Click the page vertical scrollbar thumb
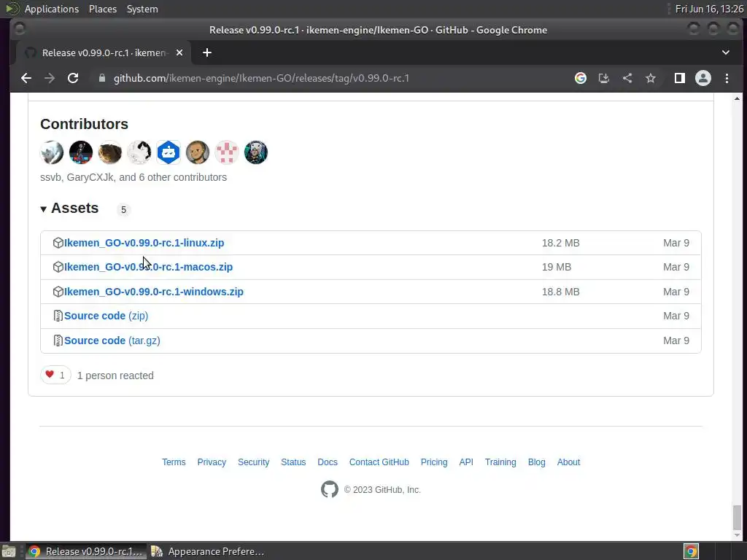This screenshot has width=747, height=560. (737, 517)
